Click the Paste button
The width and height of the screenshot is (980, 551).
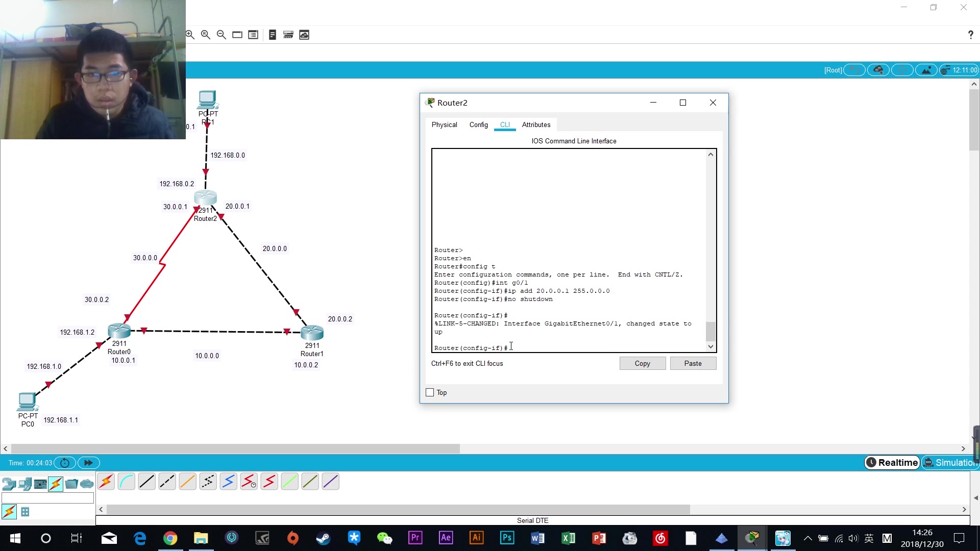(x=693, y=363)
